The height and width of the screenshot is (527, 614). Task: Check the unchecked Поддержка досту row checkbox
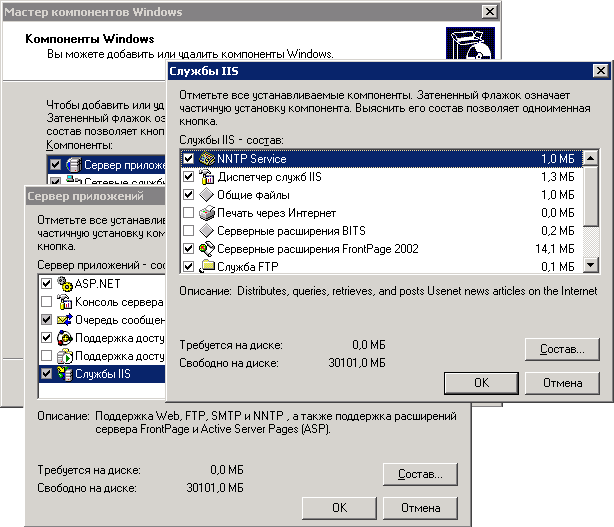47,356
